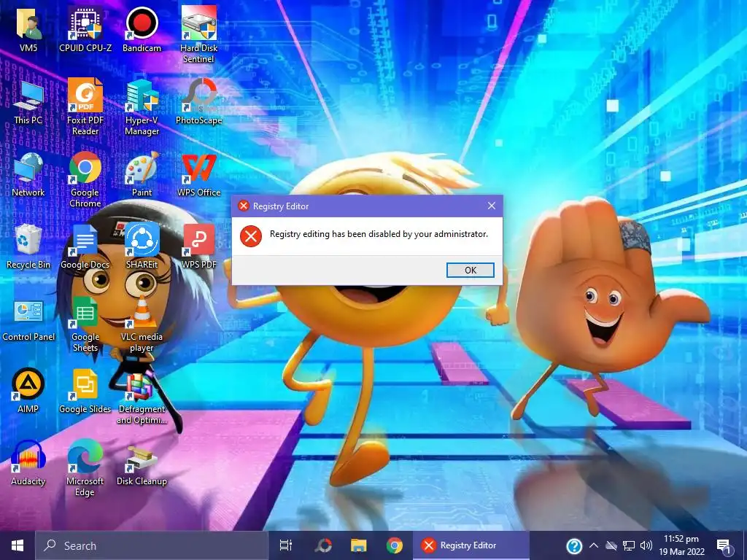Open Chrome from the taskbar
Screen dimensions: 747x560
click(x=394, y=545)
